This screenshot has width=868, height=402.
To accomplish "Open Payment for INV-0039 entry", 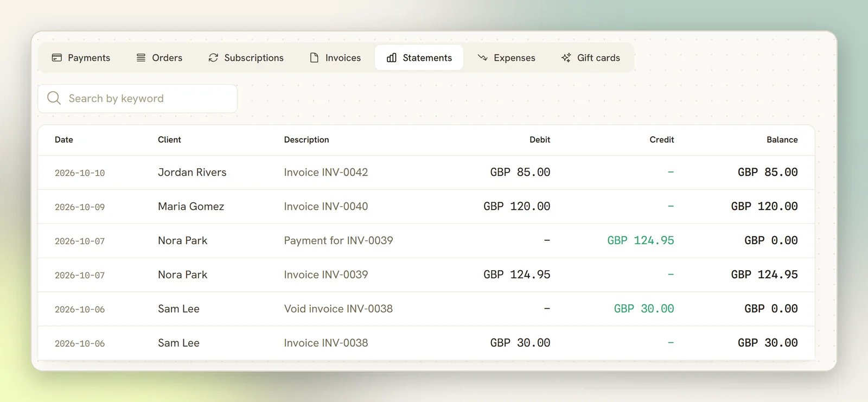I will 339,240.
